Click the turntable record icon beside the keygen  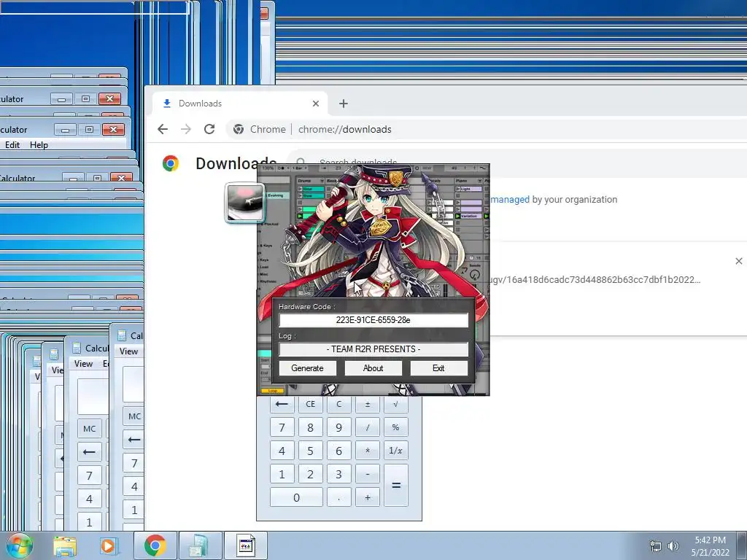tap(244, 203)
